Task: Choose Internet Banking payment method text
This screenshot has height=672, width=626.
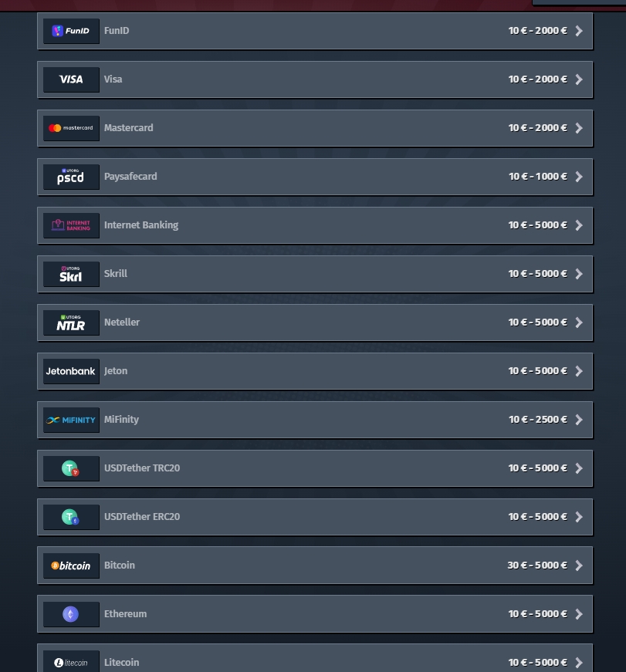Action: [141, 225]
